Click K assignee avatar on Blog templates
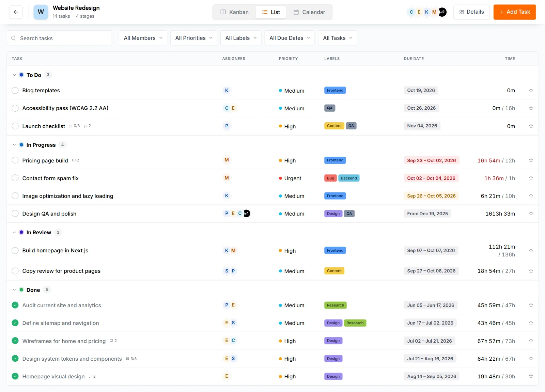The height and width of the screenshot is (392, 545). click(227, 90)
